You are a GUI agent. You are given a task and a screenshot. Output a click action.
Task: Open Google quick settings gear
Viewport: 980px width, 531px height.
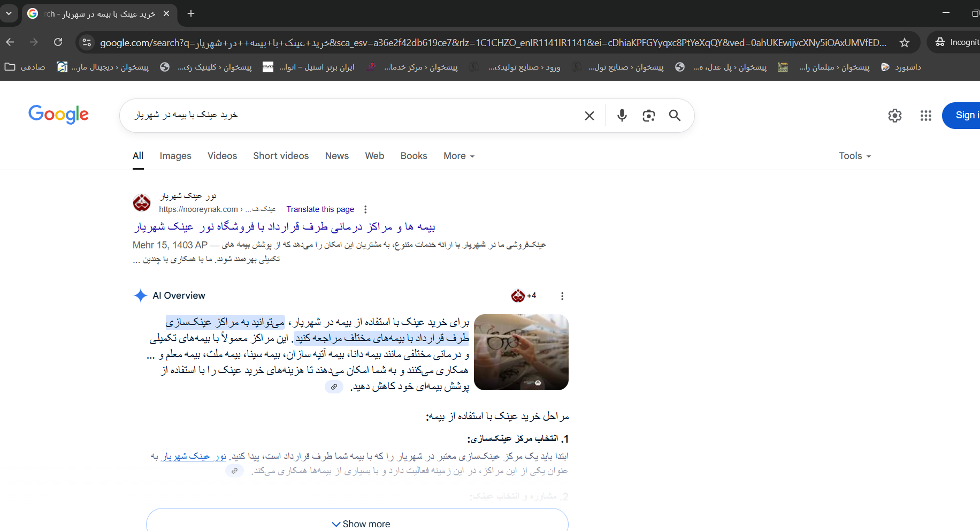click(895, 116)
